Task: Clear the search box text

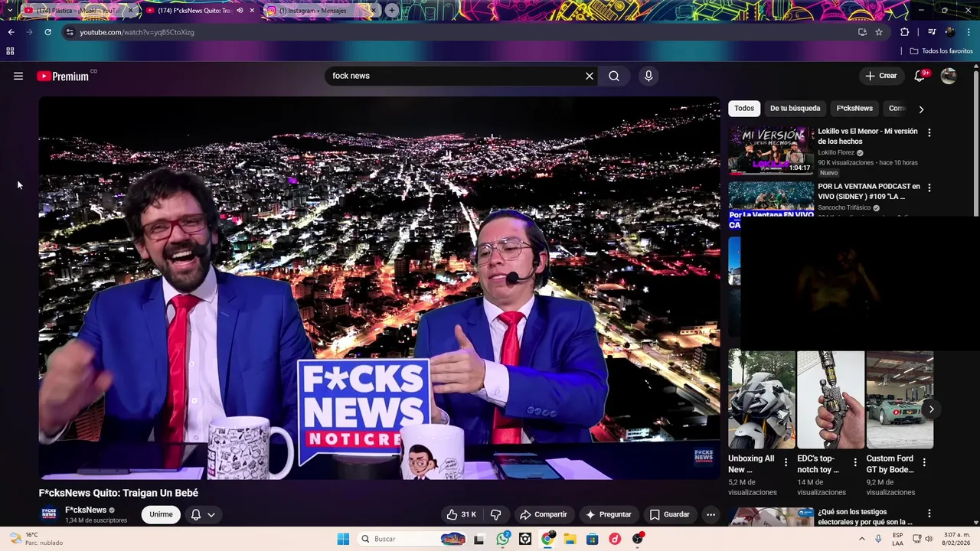Action: (x=590, y=76)
